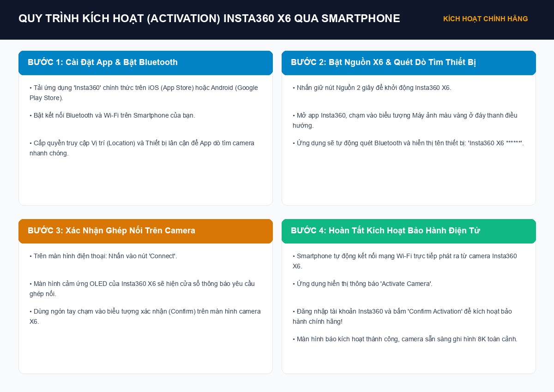
Task: Click the line starting 'Smartphone tự động kết nối mạng Wi-Fi'
Action: (405, 261)
